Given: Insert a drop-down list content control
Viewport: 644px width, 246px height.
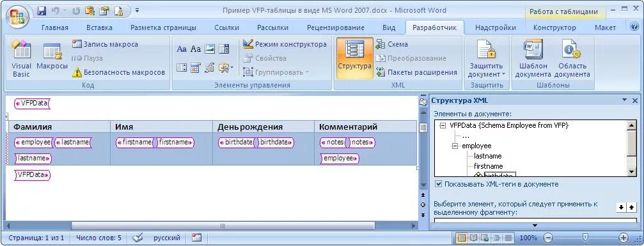Looking at the screenshot, I should [x=182, y=67].
